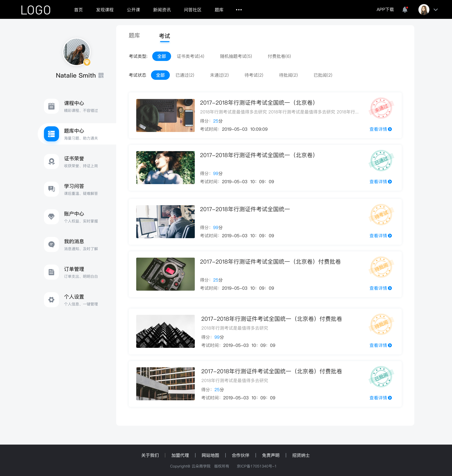Image resolution: width=452 pixels, height=476 pixels.
Task: Click the 账户中心 sidebar icon
Action: click(51, 217)
